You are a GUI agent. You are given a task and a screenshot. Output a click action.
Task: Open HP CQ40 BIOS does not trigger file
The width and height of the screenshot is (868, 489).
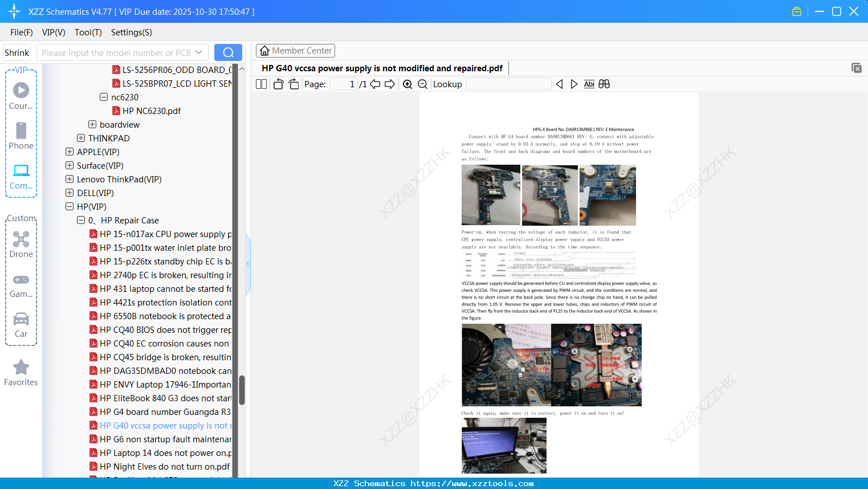(160, 329)
